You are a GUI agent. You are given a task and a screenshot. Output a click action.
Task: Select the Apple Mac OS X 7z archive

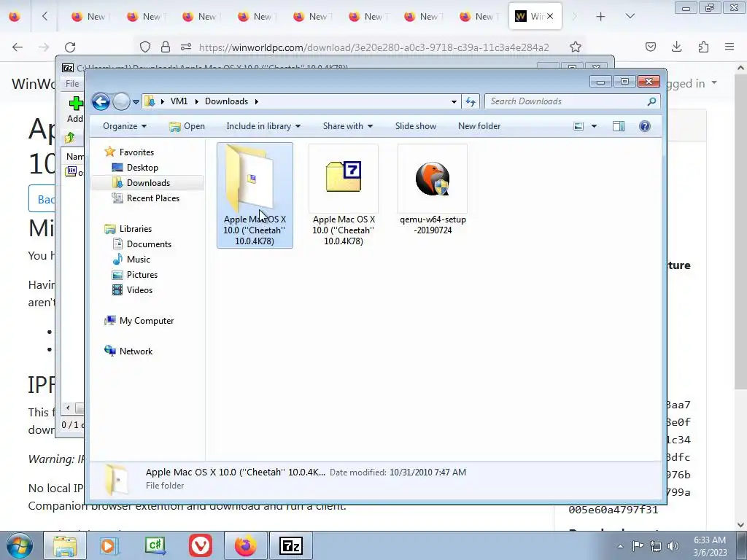pyautogui.click(x=344, y=195)
